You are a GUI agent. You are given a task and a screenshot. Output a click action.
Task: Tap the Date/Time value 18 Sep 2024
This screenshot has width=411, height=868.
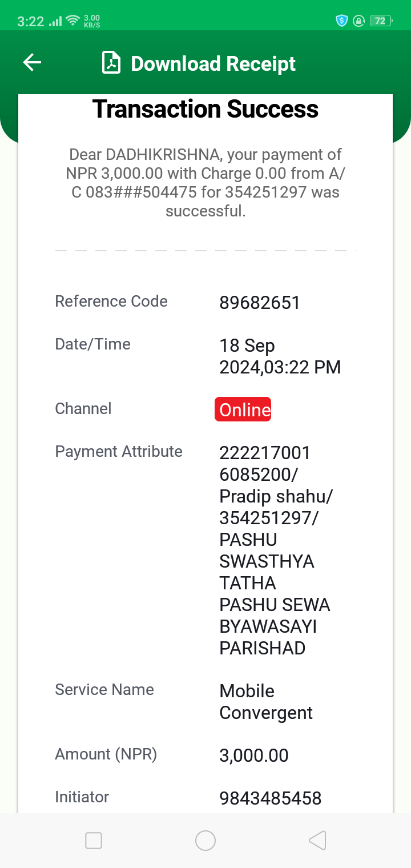(x=280, y=356)
